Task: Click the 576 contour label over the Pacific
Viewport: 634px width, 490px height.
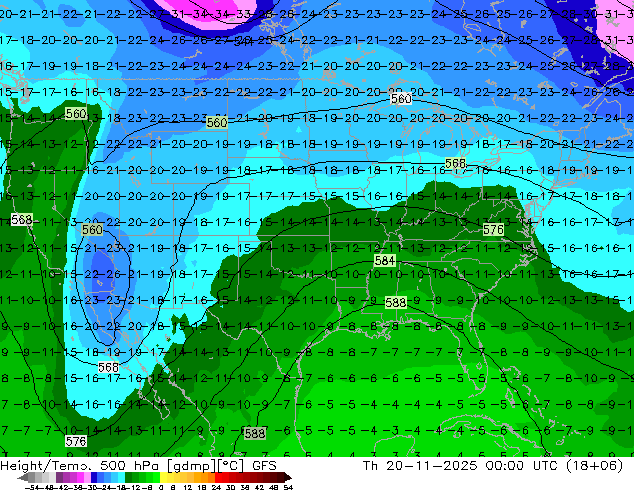Action: [x=76, y=441]
